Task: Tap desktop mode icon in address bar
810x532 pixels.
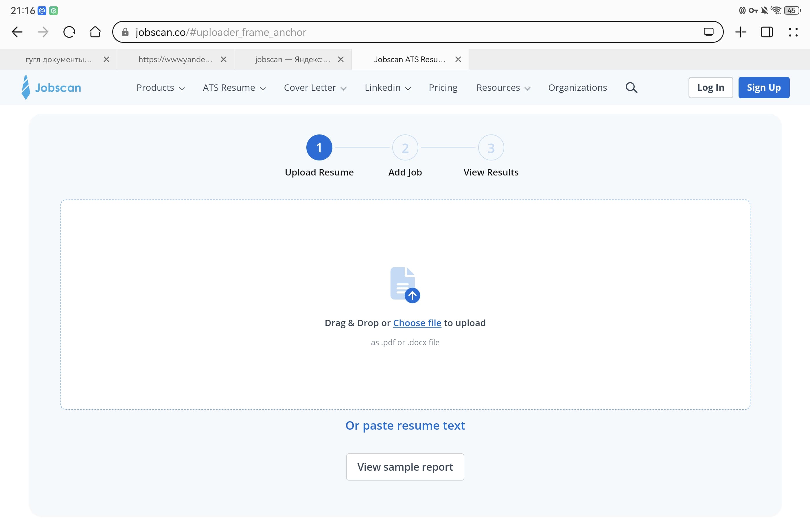Action: pyautogui.click(x=708, y=32)
